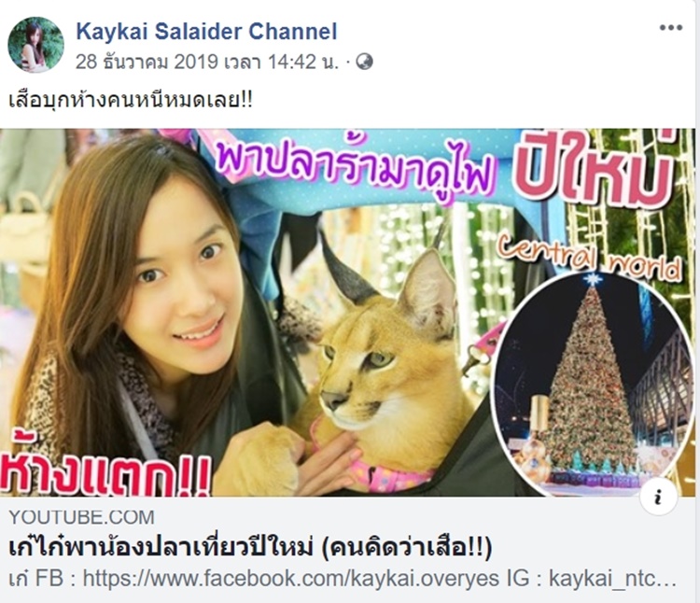This screenshot has width=700, height=603.
Task: Open the Kaykai Salaider Channel page name
Action: (206, 31)
